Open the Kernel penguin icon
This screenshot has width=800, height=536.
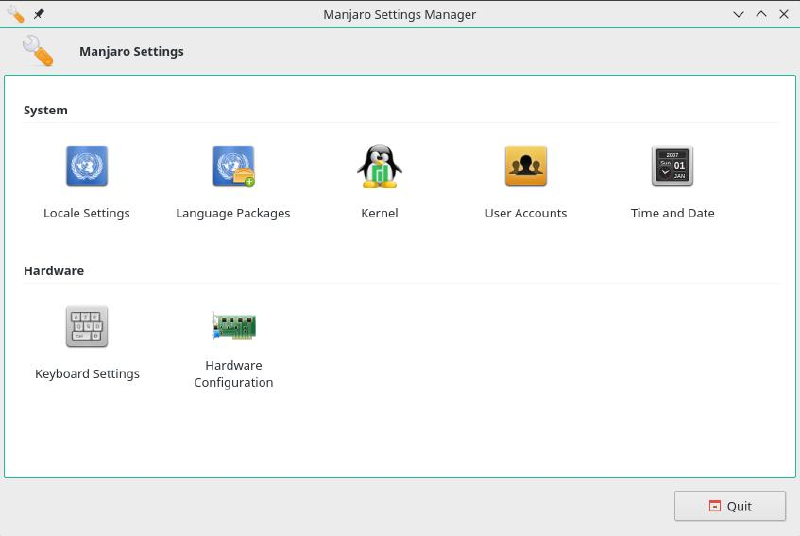pyautogui.click(x=379, y=166)
